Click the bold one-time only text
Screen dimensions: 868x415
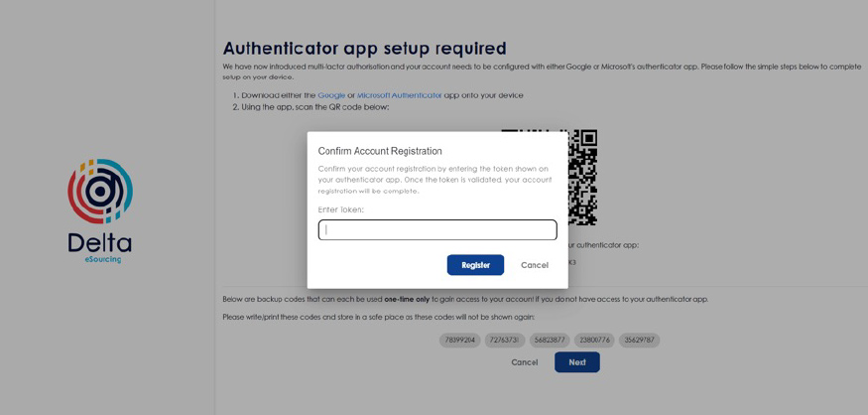[407, 299]
